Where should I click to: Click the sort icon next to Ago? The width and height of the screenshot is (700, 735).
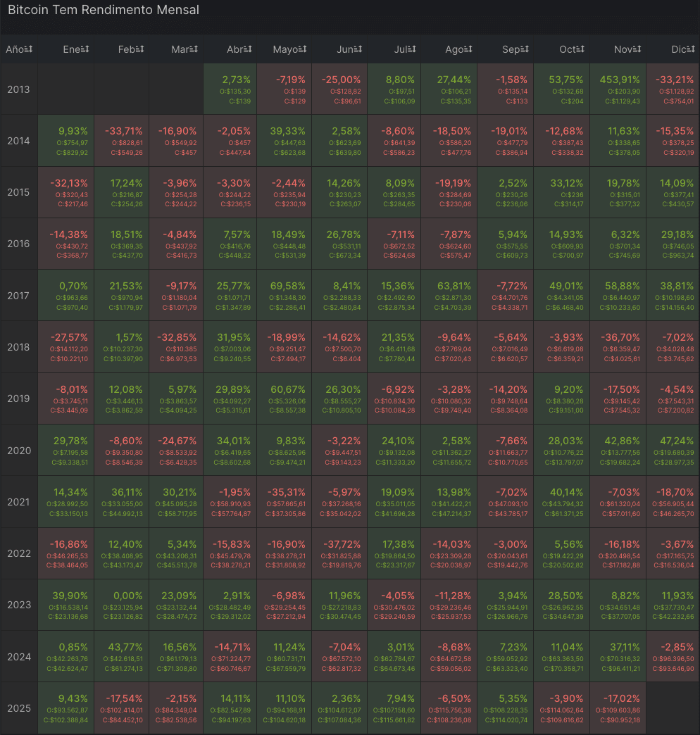click(468, 49)
